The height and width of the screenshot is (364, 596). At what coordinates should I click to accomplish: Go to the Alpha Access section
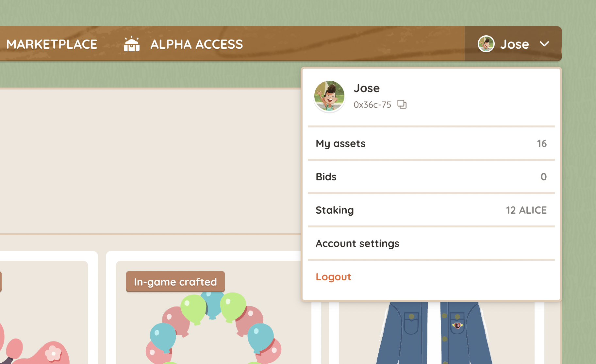click(x=196, y=44)
